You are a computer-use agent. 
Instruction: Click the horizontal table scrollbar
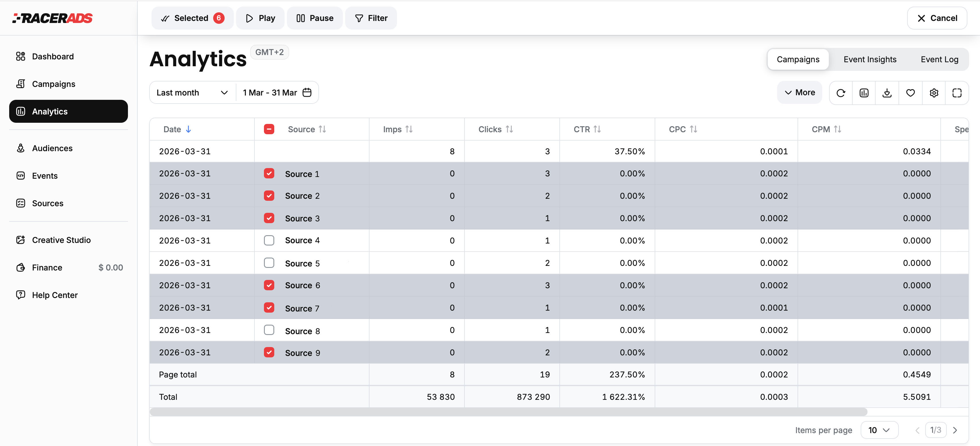[x=508, y=412]
